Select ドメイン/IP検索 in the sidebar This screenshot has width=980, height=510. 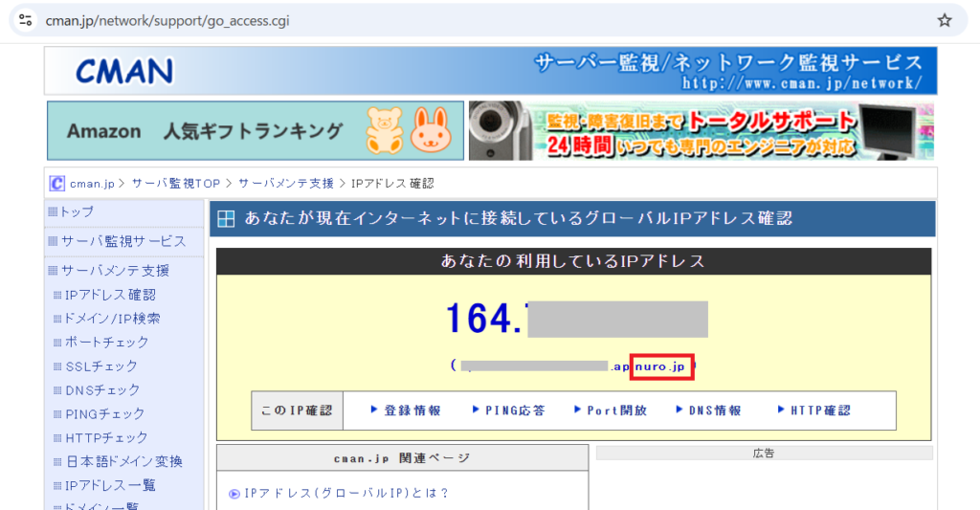113,319
